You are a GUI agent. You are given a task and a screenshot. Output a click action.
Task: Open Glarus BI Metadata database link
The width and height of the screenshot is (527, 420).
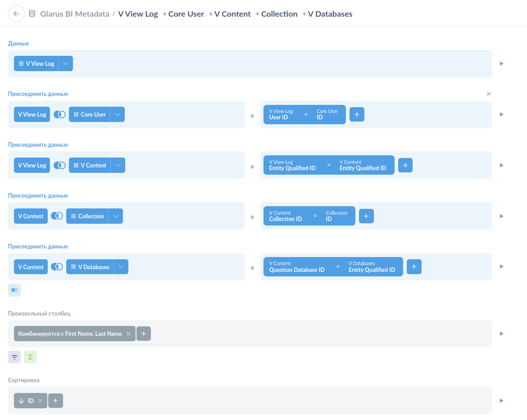[x=75, y=14]
